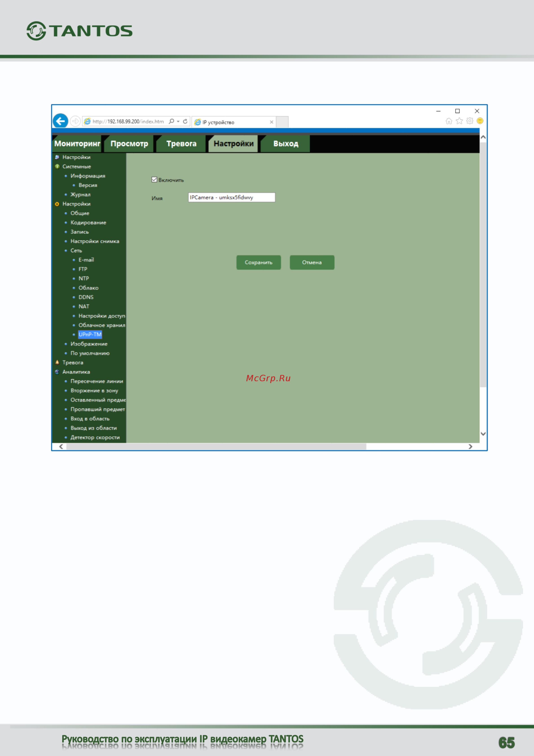
Task: Open DDNS network settings
Action: (86, 297)
